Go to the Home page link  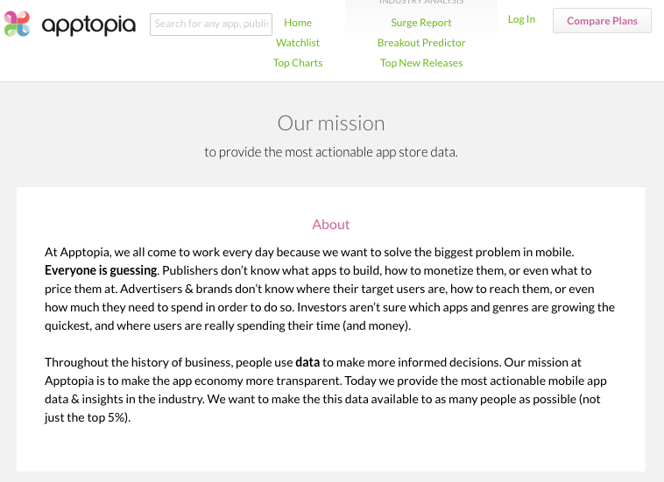coord(298,22)
